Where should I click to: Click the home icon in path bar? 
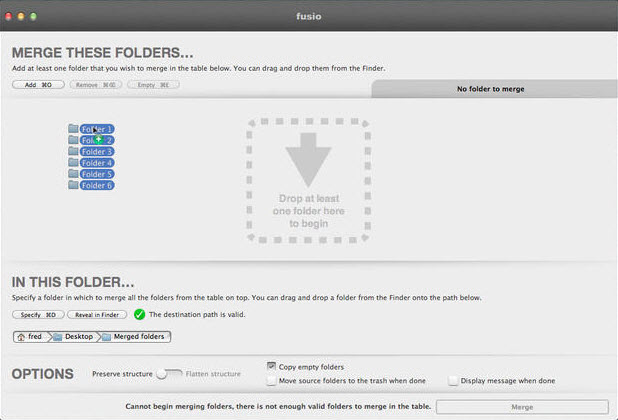tap(21, 337)
